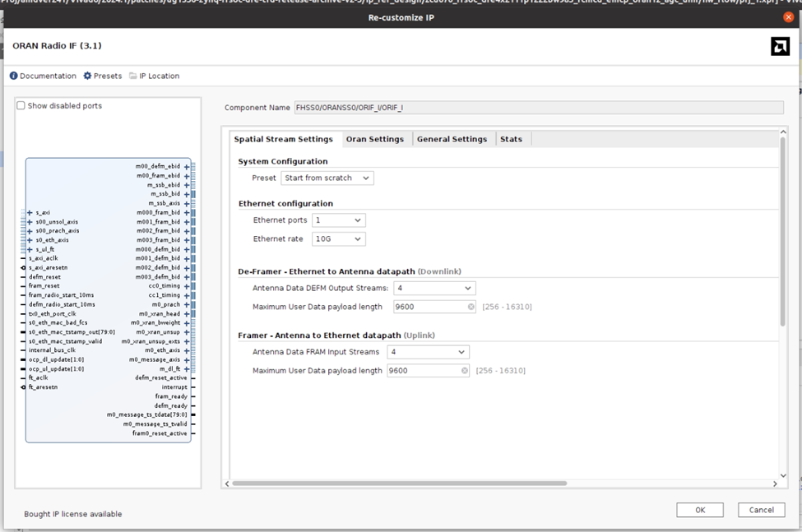Viewport: 802px width, 532px height.
Task: Expand the m000_fram_bid port plus icon
Action: click(x=187, y=213)
